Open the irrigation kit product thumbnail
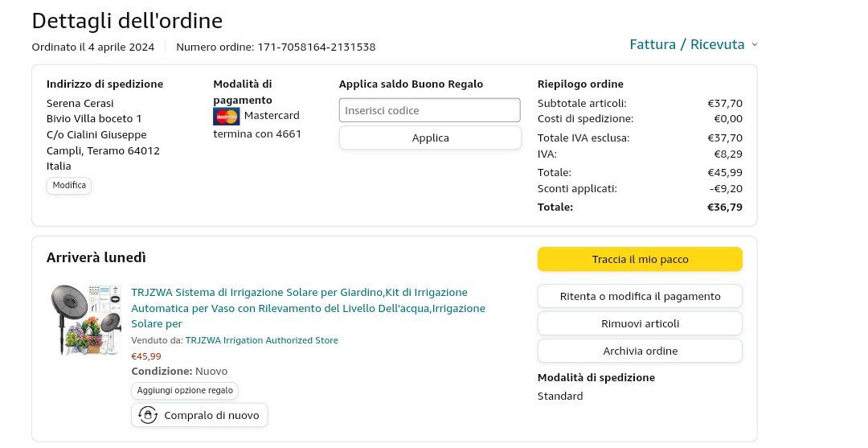The height and width of the screenshot is (448, 868). tap(84, 319)
